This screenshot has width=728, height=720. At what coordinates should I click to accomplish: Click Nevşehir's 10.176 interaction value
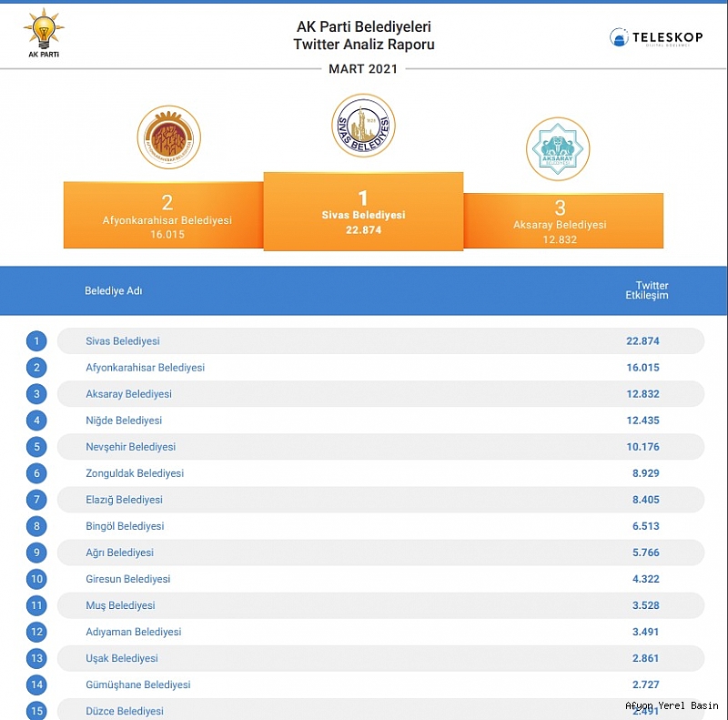(642, 447)
